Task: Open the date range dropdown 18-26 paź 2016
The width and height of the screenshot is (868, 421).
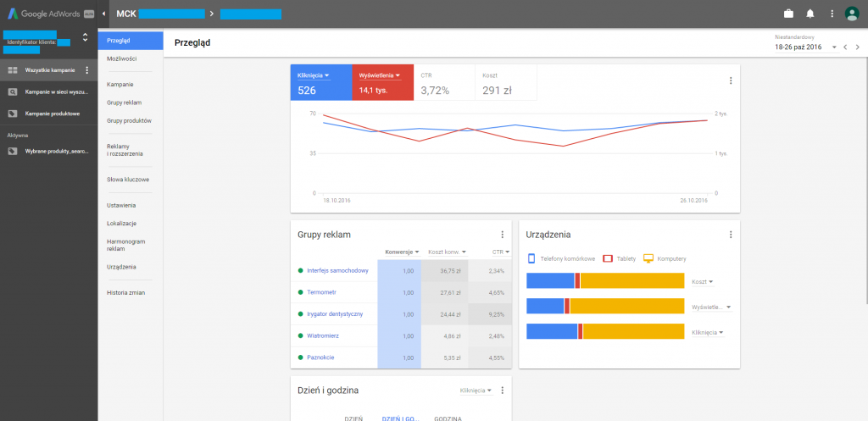Action: click(806, 47)
